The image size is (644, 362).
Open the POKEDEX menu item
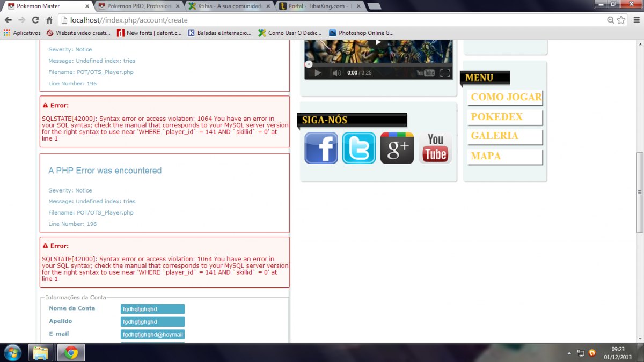click(506, 117)
